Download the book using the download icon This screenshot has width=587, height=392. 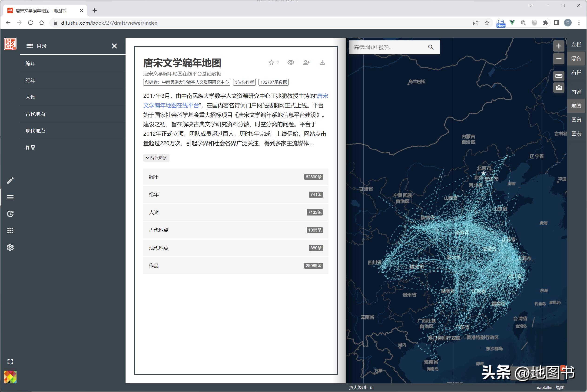pyautogui.click(x=322, y=62)
